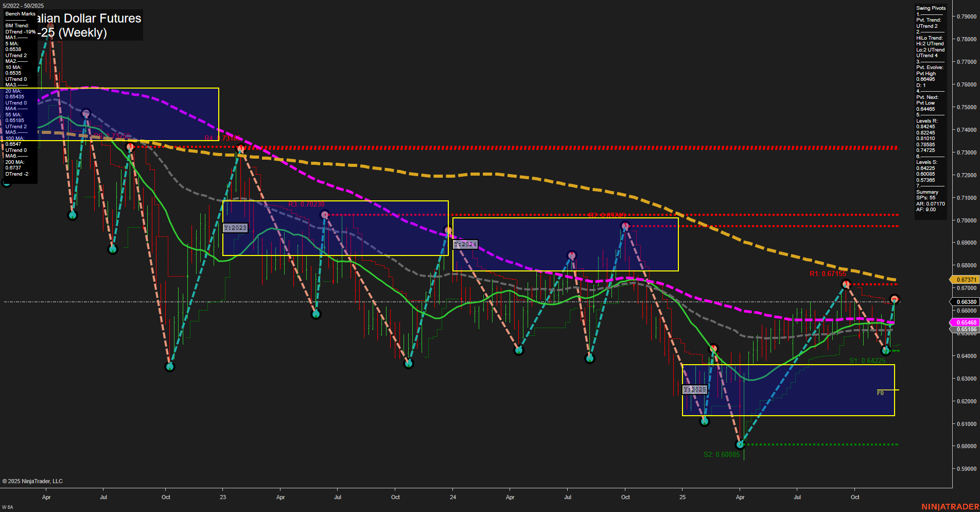980x512 pixels.
Task: Expand the Y:2025 range box label
Action: [694, 389]
